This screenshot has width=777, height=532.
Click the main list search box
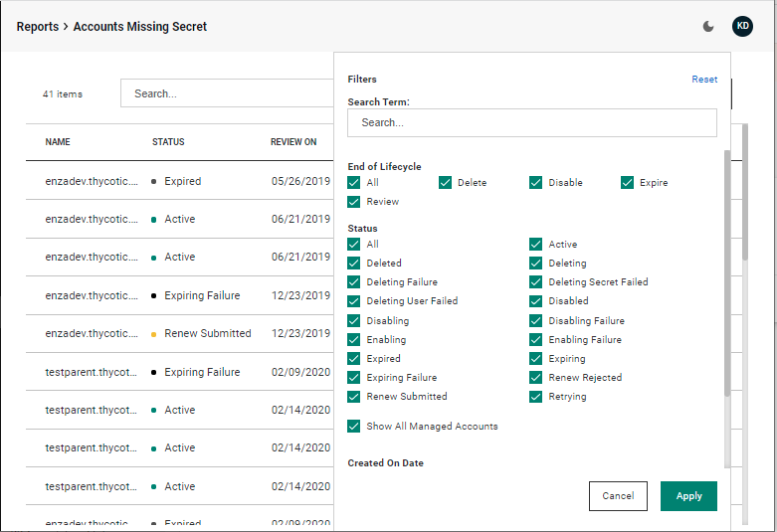coord(229,93)
